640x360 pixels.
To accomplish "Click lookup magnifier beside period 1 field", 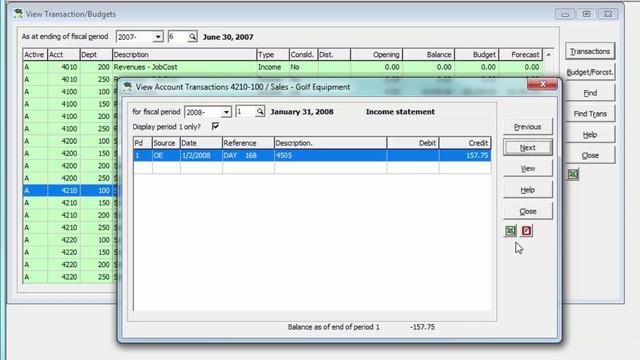I will 260,111.
